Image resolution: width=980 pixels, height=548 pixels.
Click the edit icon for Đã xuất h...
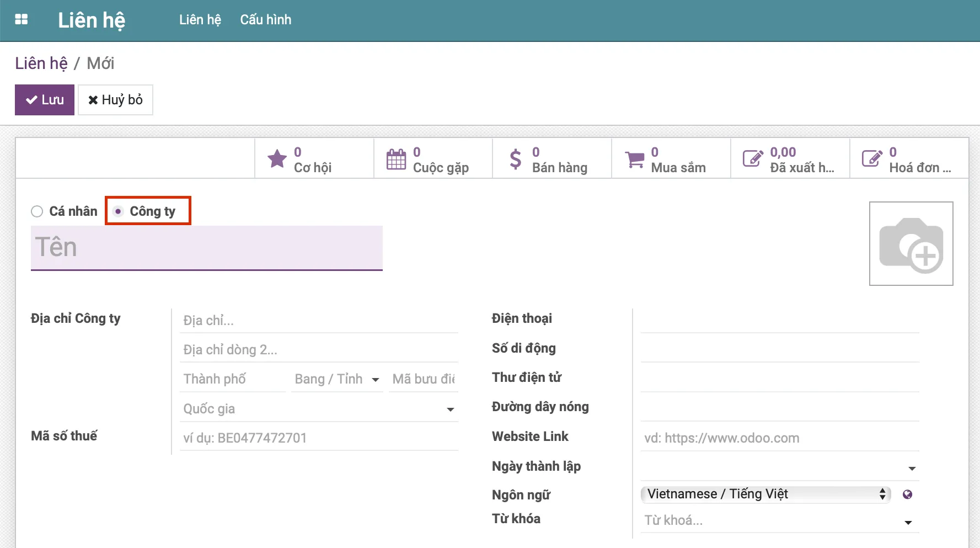click(x=753, y=158)
